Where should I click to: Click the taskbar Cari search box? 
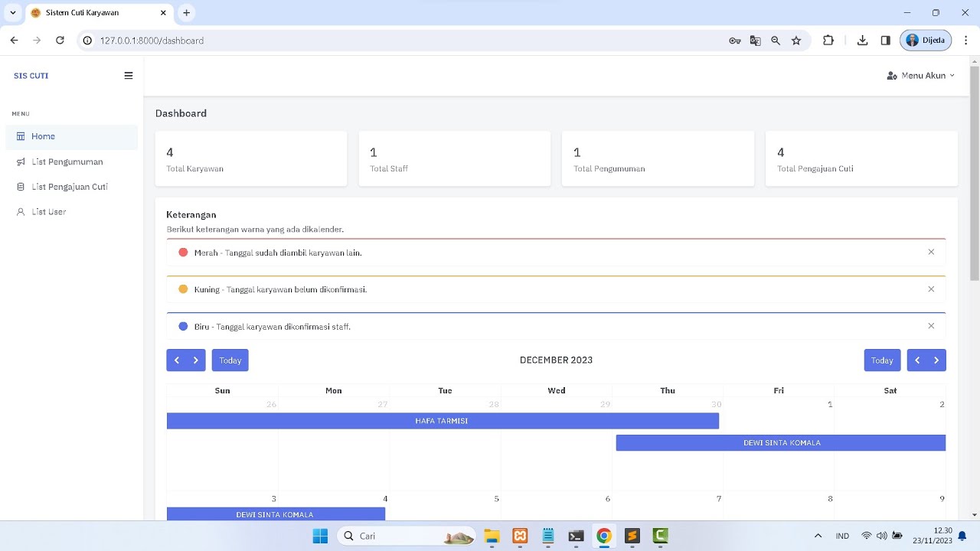coord(407,536)
